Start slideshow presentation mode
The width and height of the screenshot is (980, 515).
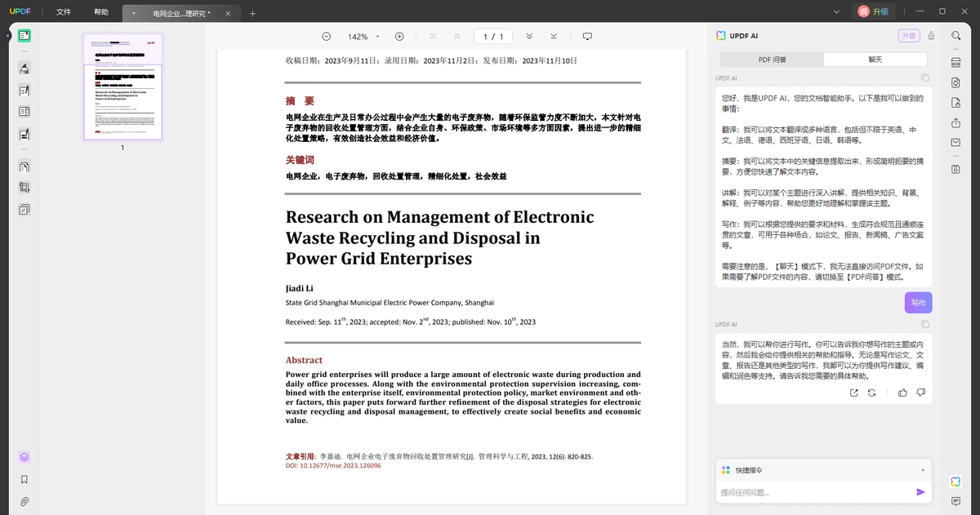pos(586,37)
